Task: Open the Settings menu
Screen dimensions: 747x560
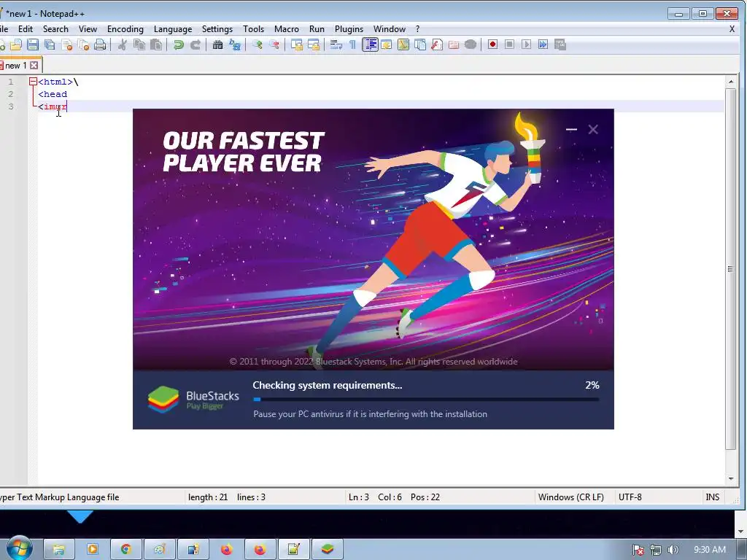Action: pyautogui.click(x=217, y=29)
